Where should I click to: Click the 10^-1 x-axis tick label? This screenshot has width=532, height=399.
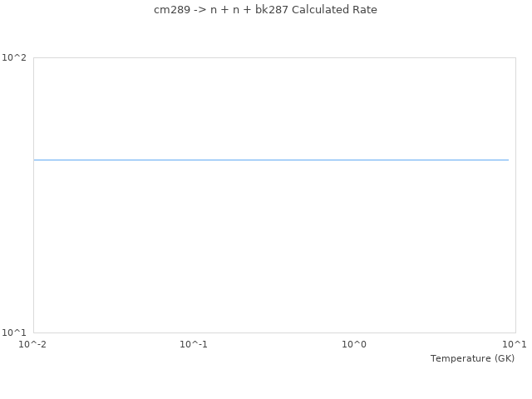click(x=194, y=344)
